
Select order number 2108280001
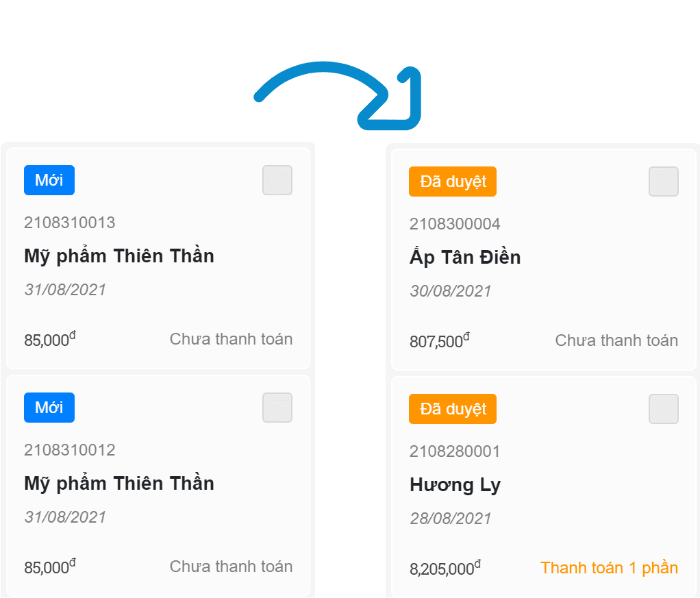click(x=454, y=451)
